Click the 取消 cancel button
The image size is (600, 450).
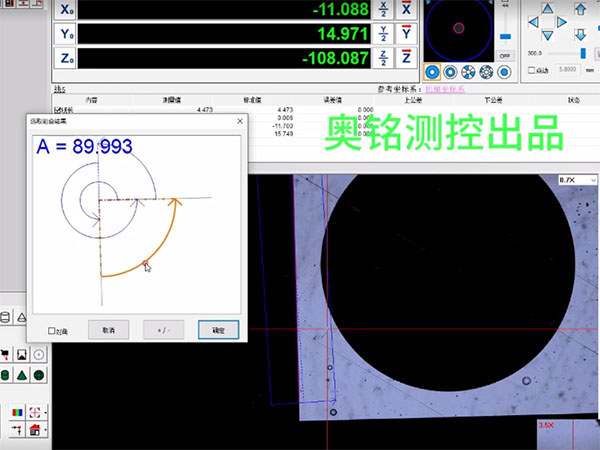pos(108,329)
